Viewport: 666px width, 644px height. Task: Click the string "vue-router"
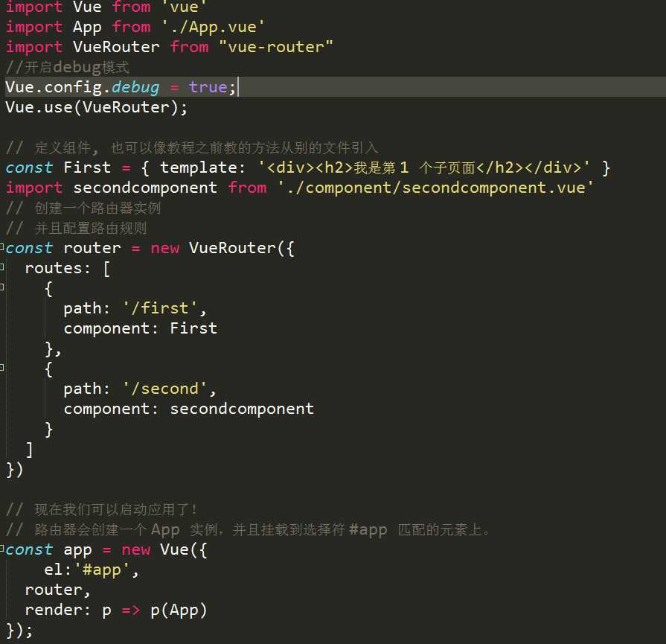pyautogui.click(x=275, y=47)
